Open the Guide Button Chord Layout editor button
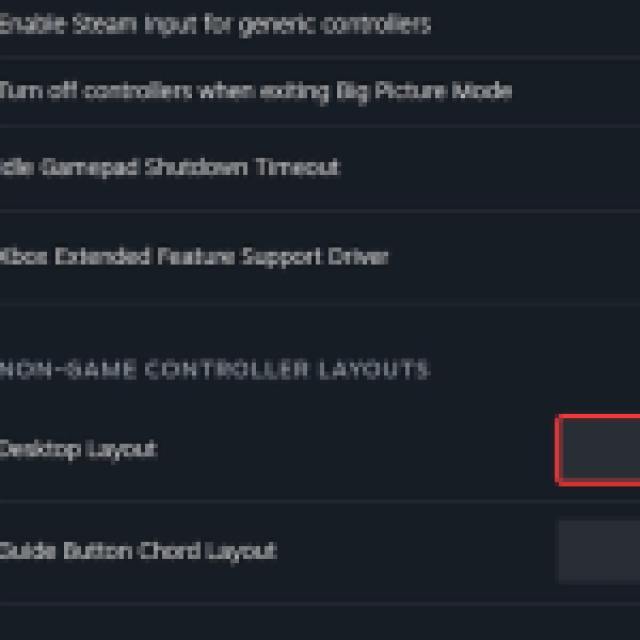 pyautogui.click(x=600, y=550)
